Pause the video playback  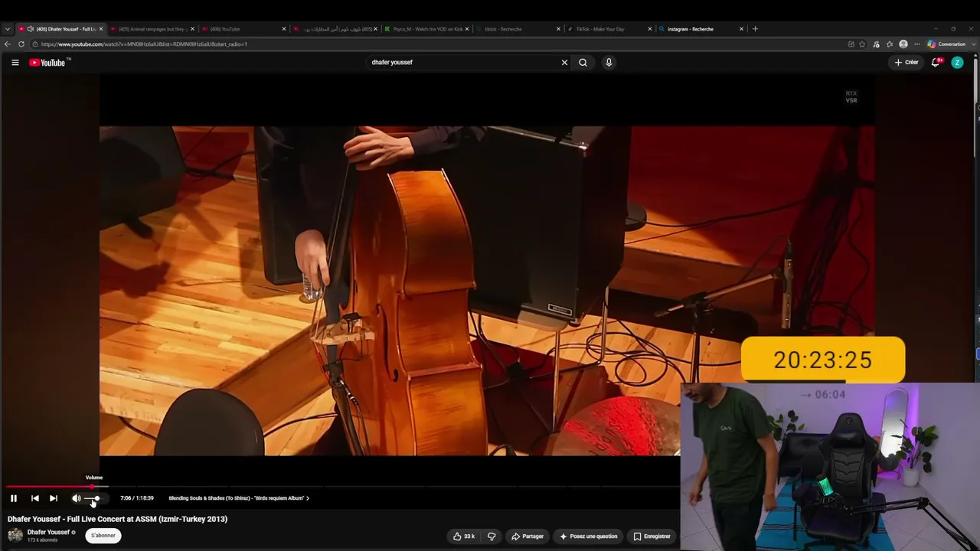[x=14, y=498]
